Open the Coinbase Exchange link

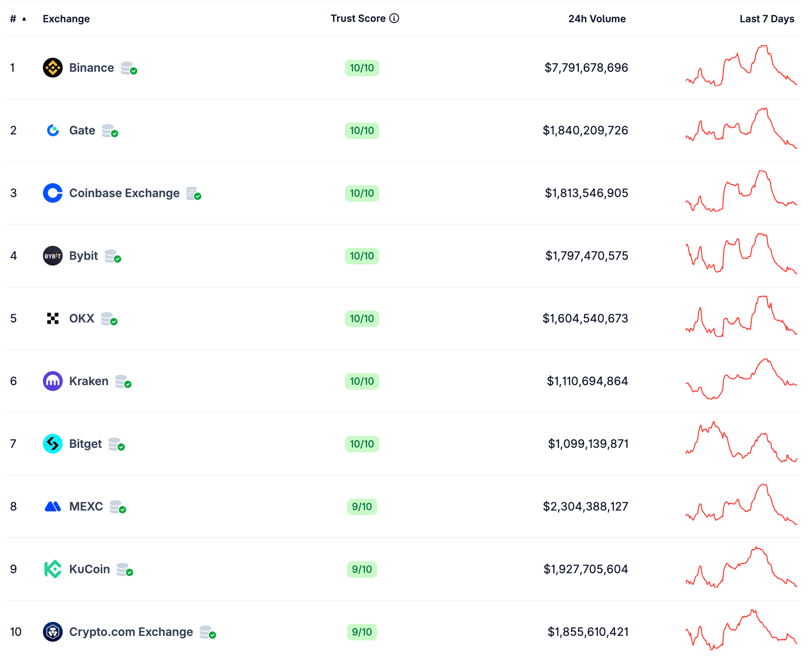tap(124, 193)
